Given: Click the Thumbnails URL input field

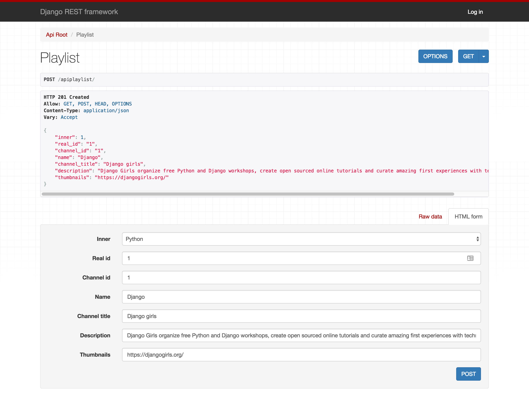Looking at the screenshot, I should pyautogui.click(x=301, y=355).
